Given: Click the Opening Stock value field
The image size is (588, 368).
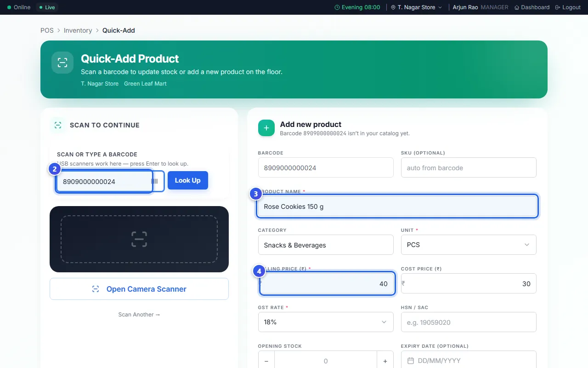Looking at the screenshot, I should pyautogui.click(x=326, y=361).
